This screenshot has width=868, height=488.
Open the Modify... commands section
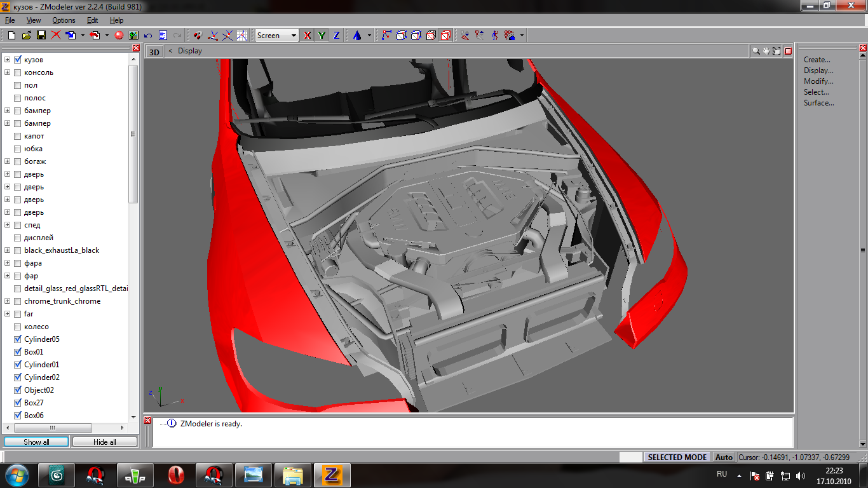click(x=818, y=81)
